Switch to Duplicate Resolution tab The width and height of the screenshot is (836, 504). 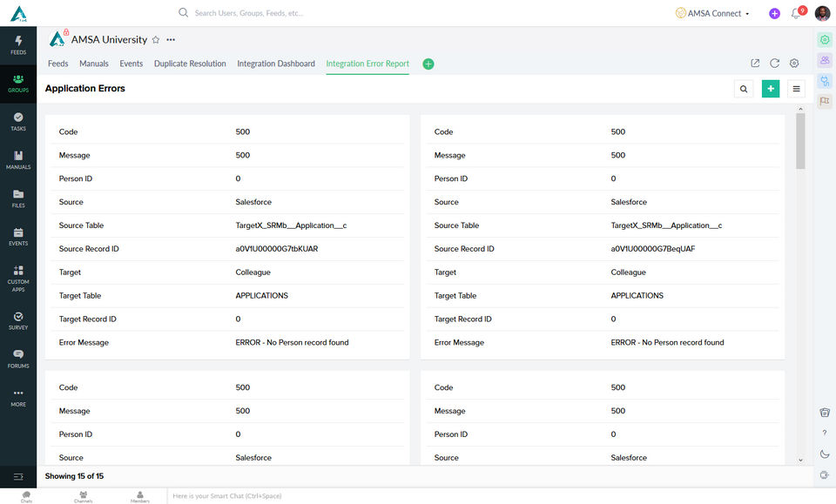click(x=190, y=64)
